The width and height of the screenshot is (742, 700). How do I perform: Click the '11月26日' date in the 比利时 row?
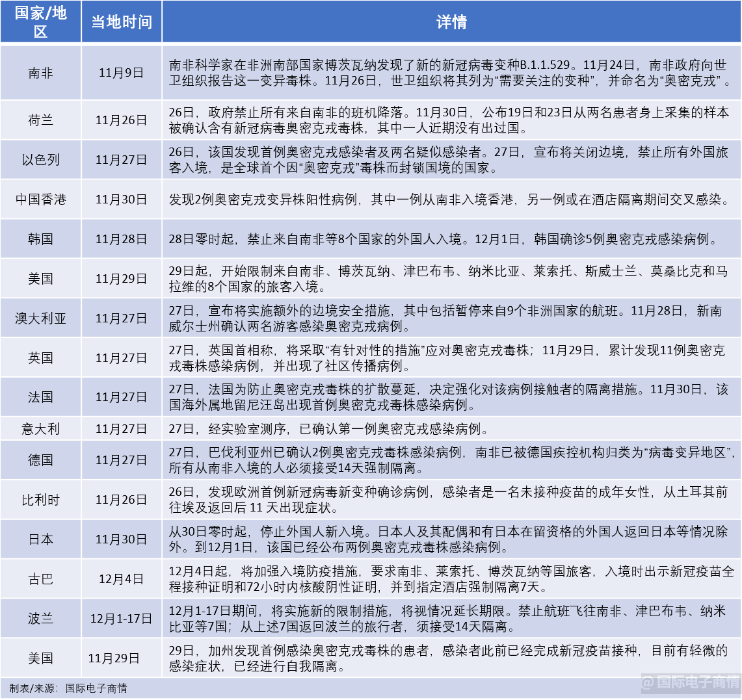pyautogui.click(x=122, y=500)
